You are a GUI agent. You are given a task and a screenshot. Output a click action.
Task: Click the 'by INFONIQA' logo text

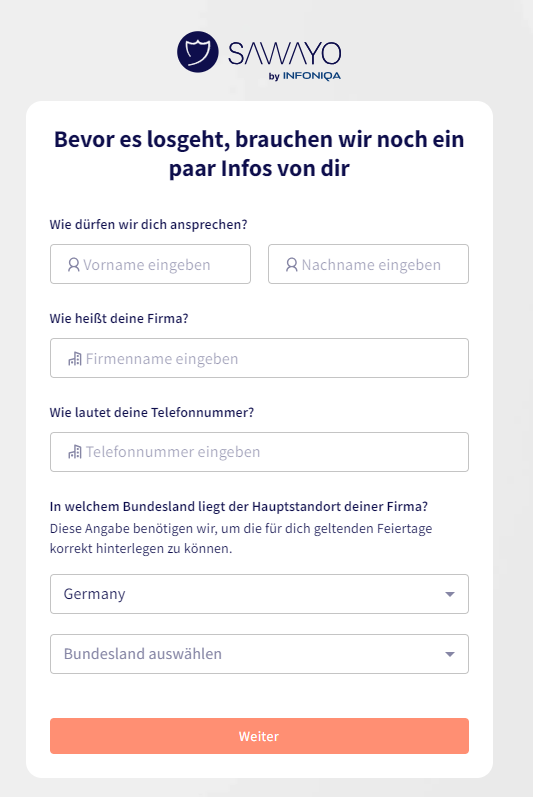coord(305,76)
